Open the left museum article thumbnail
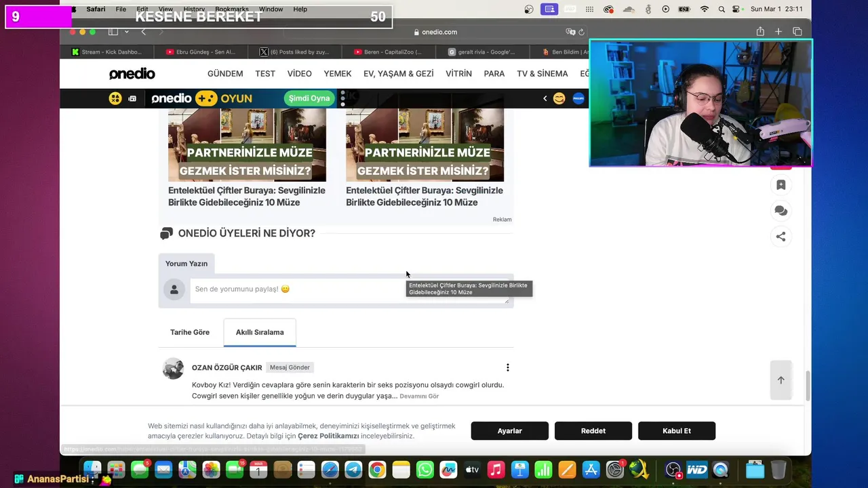This screenshot has width=868, height=488. (247, 144)
